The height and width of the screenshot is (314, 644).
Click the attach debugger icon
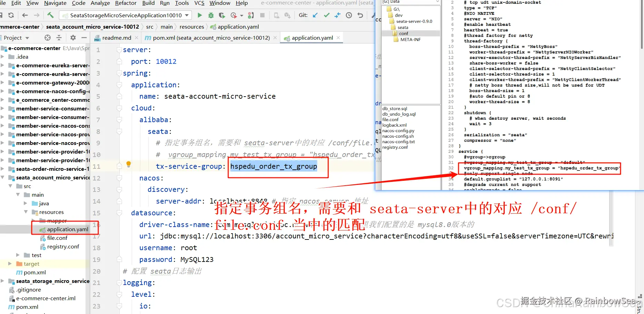point(251,15)
